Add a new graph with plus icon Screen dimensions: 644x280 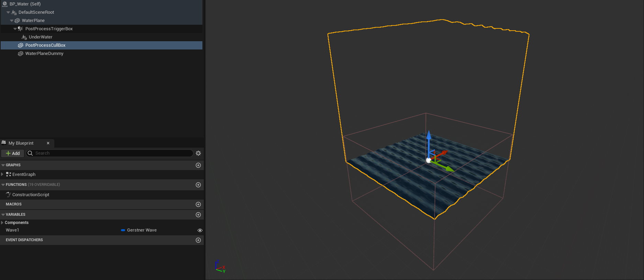198,165
